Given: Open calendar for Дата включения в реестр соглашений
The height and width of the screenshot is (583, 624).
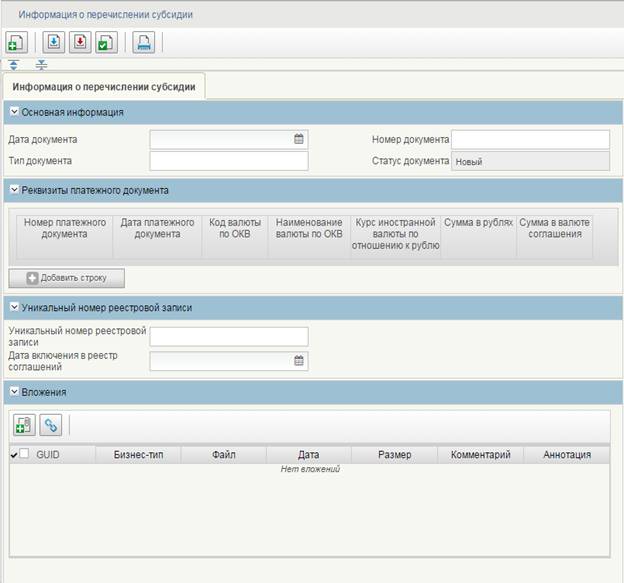Looking at the screenshot, I should 298,361.
